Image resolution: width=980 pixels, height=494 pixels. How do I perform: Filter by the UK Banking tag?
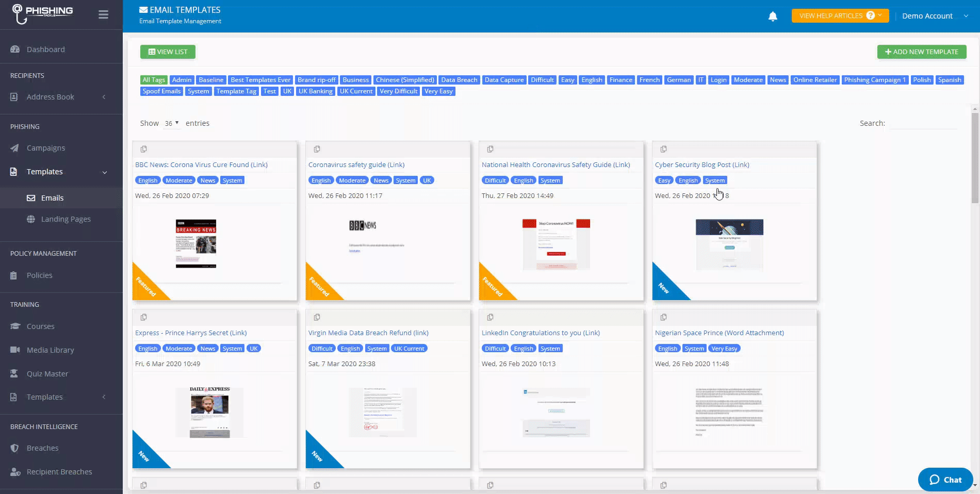click(x=315, y=91)
